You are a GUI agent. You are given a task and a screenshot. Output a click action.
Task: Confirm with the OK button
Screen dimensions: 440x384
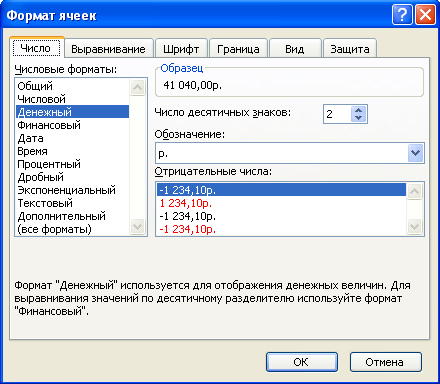pos(301,362)
